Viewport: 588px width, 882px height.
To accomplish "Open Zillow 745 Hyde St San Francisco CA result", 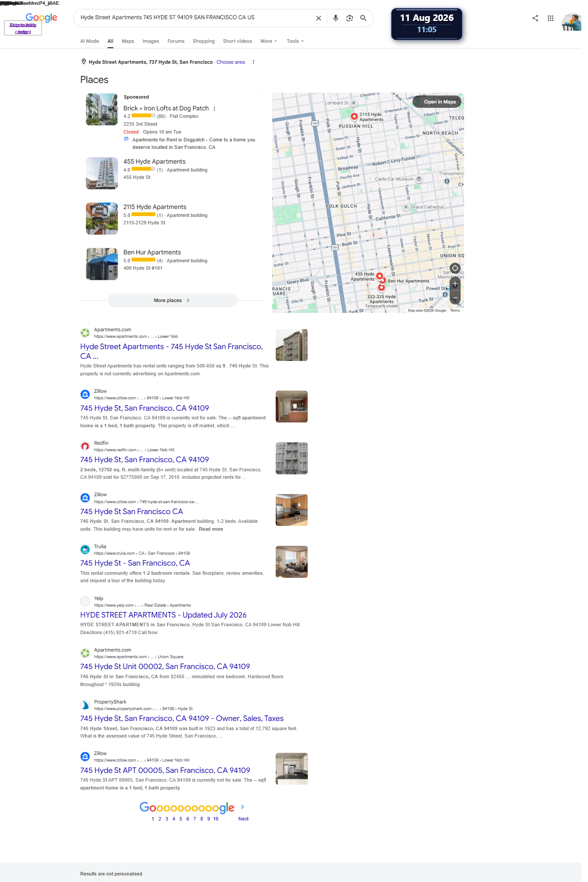I will 131,511.
